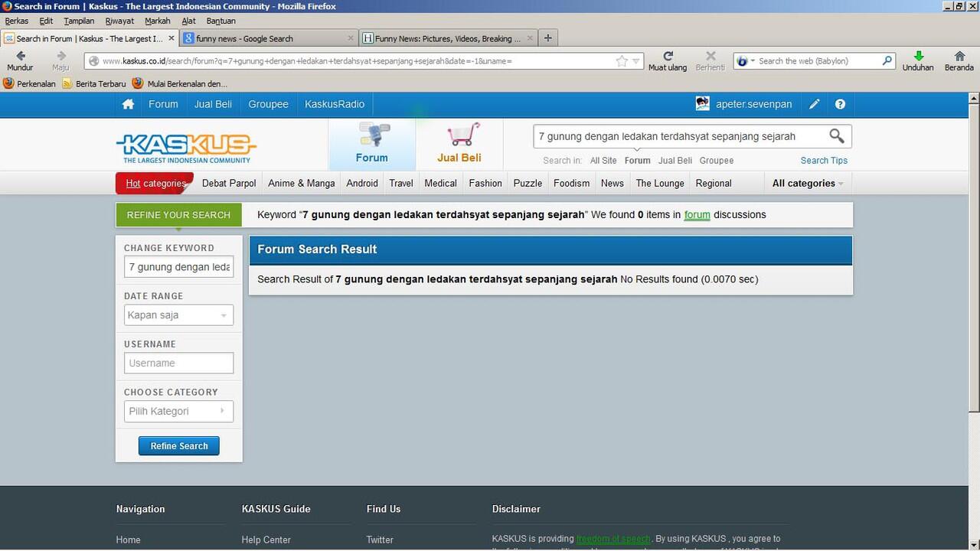Expand the All categories menu
Viewport: 980px width, 551px height.
click(x=808, y=184)
